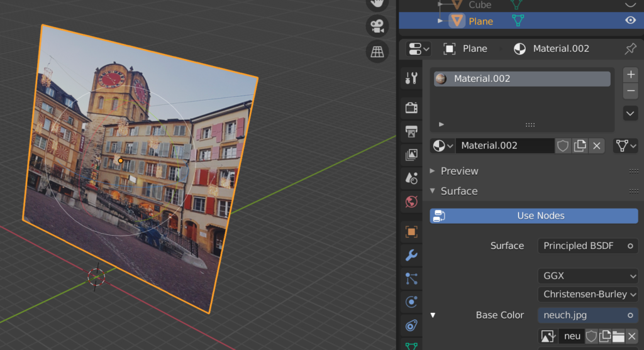
Task: Edit the Material.002 name field
Action: pyautogui.click(x=505, y=146)
